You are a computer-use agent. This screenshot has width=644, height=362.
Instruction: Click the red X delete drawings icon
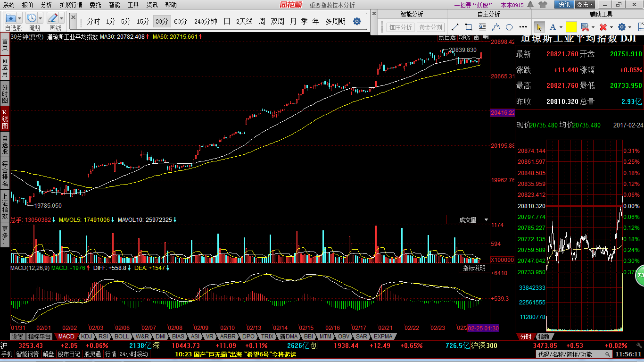pos(603,27)
